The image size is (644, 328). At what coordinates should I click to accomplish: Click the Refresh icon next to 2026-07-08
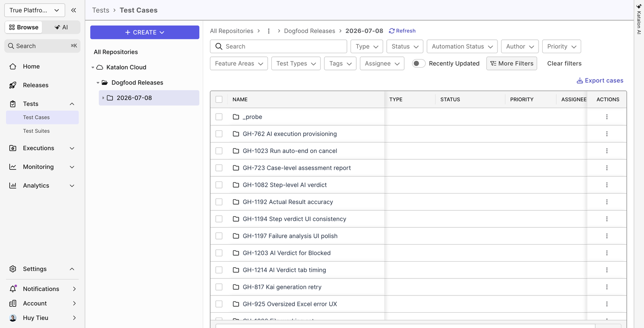392,31
